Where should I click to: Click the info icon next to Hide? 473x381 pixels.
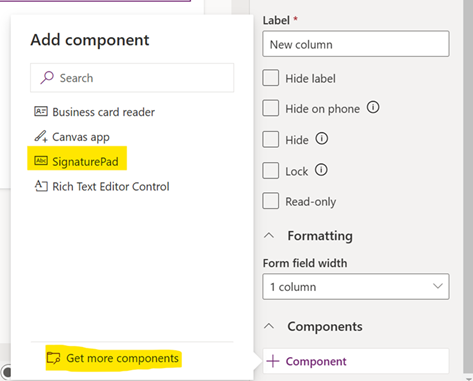point(322,138)
